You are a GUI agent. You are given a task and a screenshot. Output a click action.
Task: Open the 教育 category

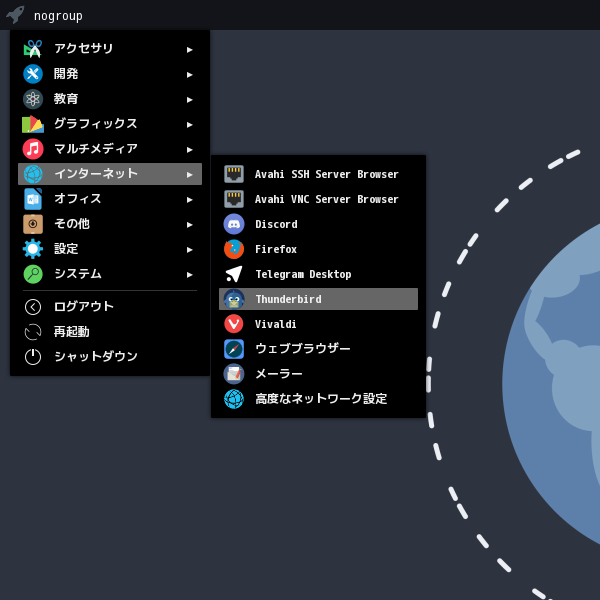[x=110, y=99]
